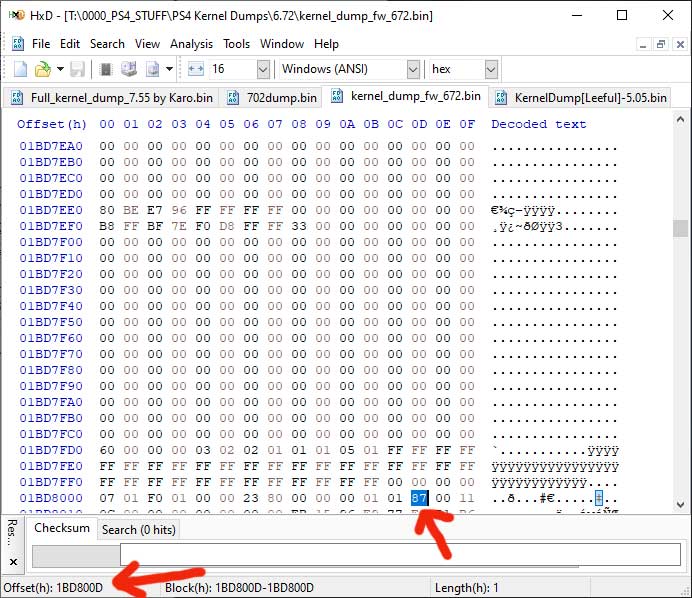
Task: Open the main memory (RAM) icon
Action: tap(105, 69)
